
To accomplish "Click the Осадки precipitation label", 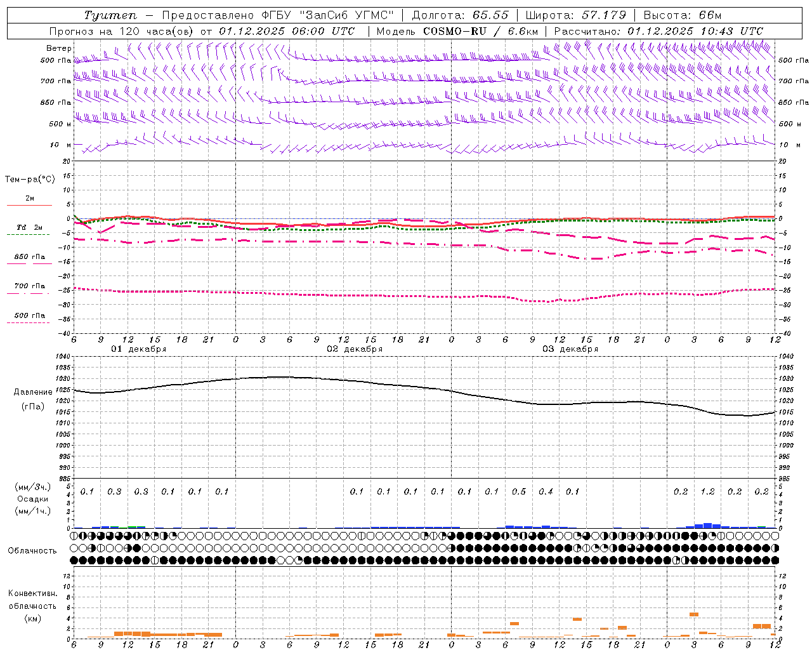I will (32, 499).
